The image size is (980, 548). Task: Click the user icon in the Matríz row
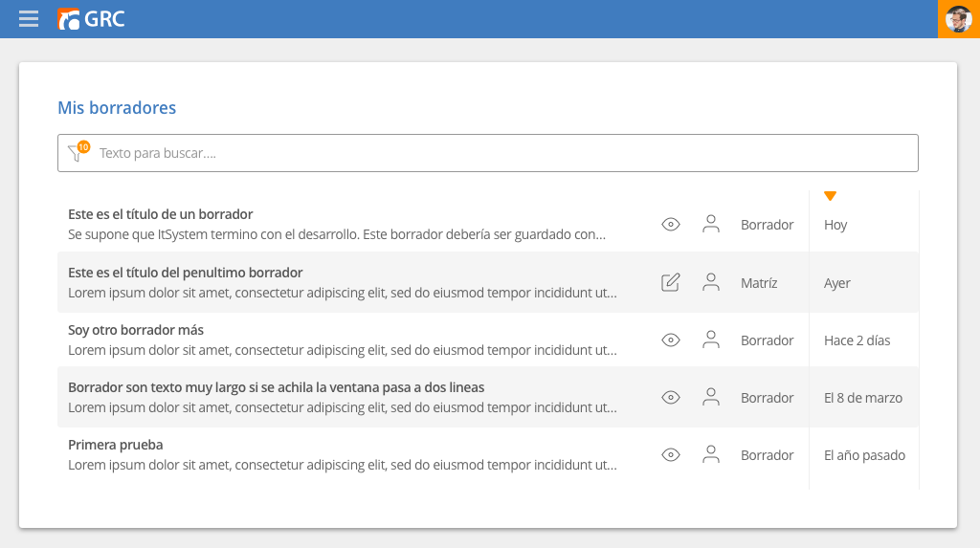point(710,282)
